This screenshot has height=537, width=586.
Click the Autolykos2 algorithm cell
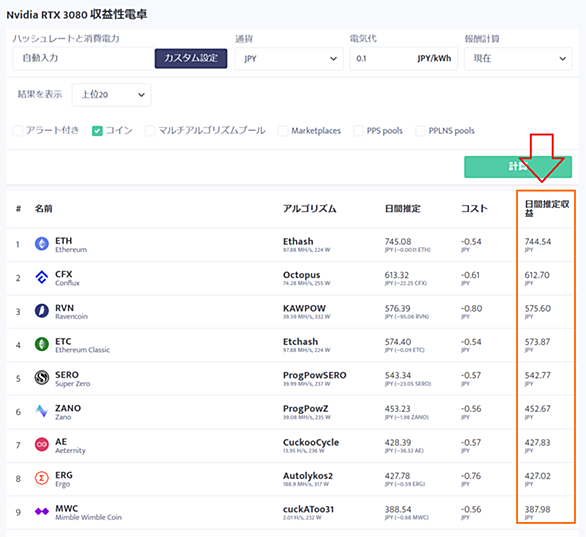tap(308, 479)
